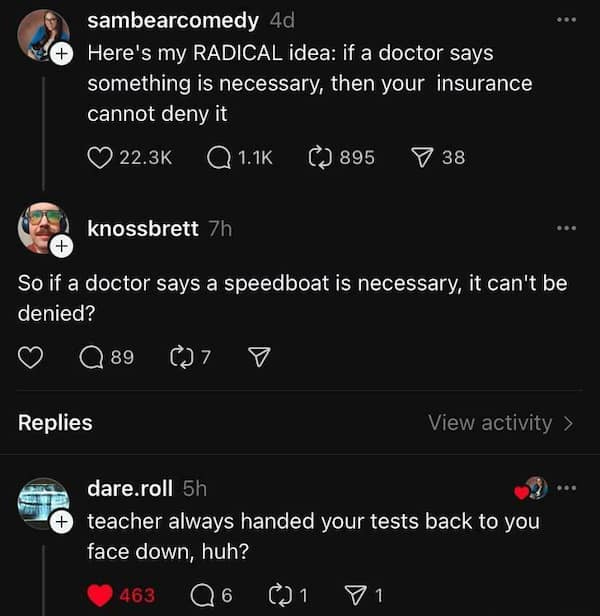
Task: Open more options for sambearcomedy's post
Action: (567, 20)
